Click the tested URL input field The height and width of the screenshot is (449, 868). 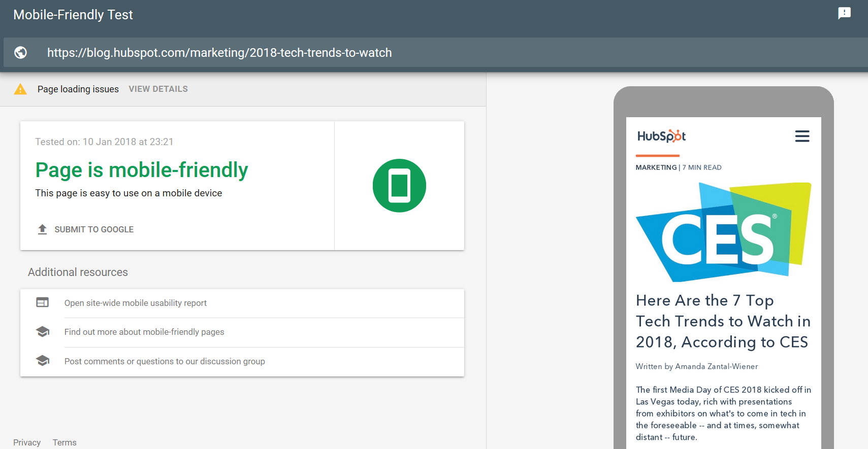pyautogui.click(x=436, y=52)
